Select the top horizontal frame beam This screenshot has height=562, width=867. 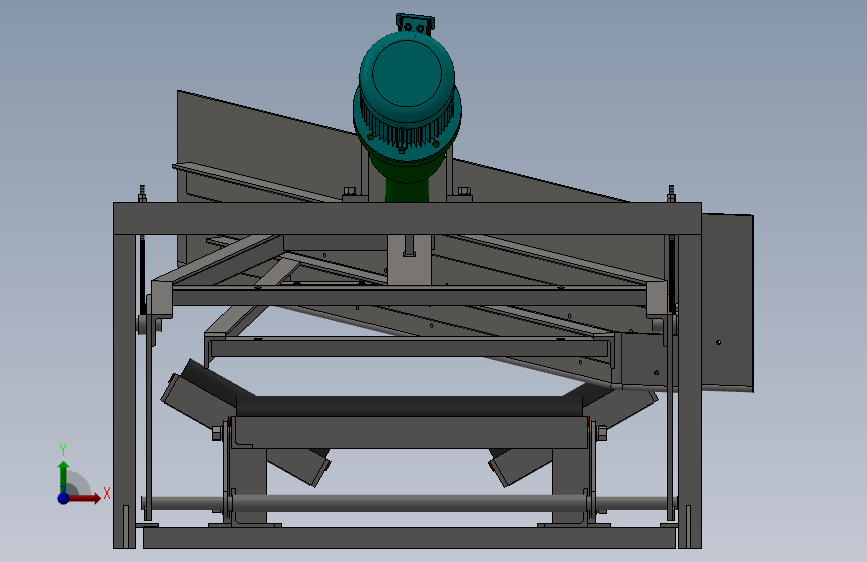408,218
